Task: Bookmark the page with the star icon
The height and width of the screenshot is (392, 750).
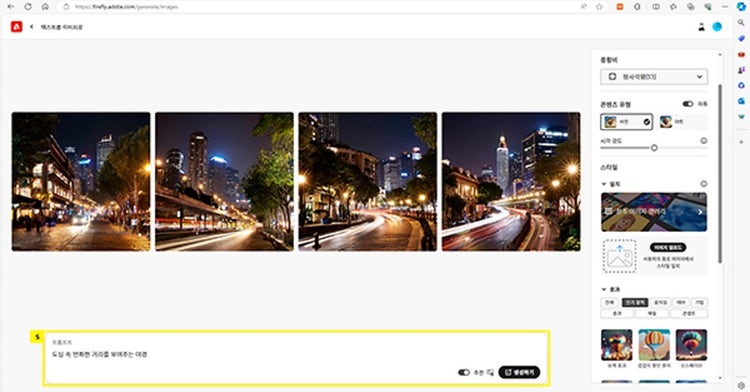Action: [x=599, y=7]
